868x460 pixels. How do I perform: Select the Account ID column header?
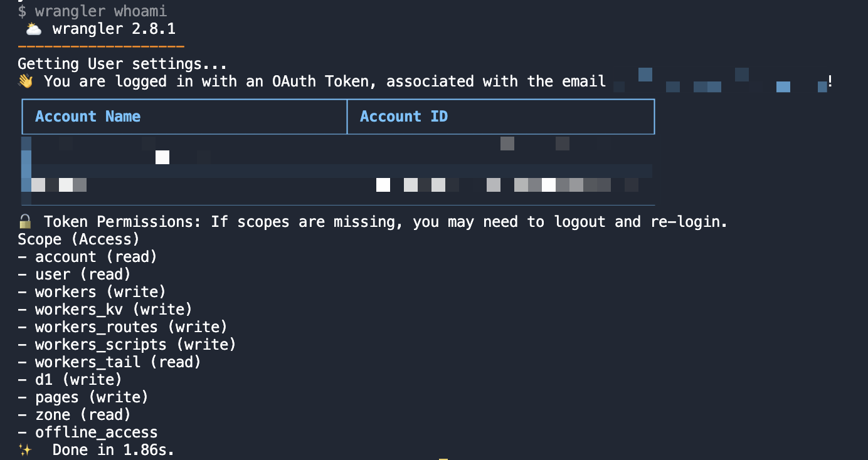(x=404, y=117)
